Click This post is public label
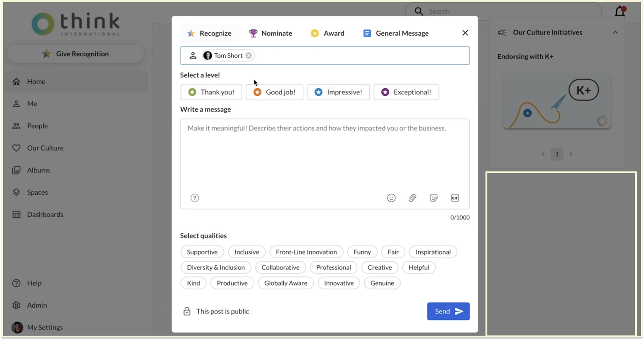The height and width of the screenshot is (340, 644). click(x=222, y=311)
